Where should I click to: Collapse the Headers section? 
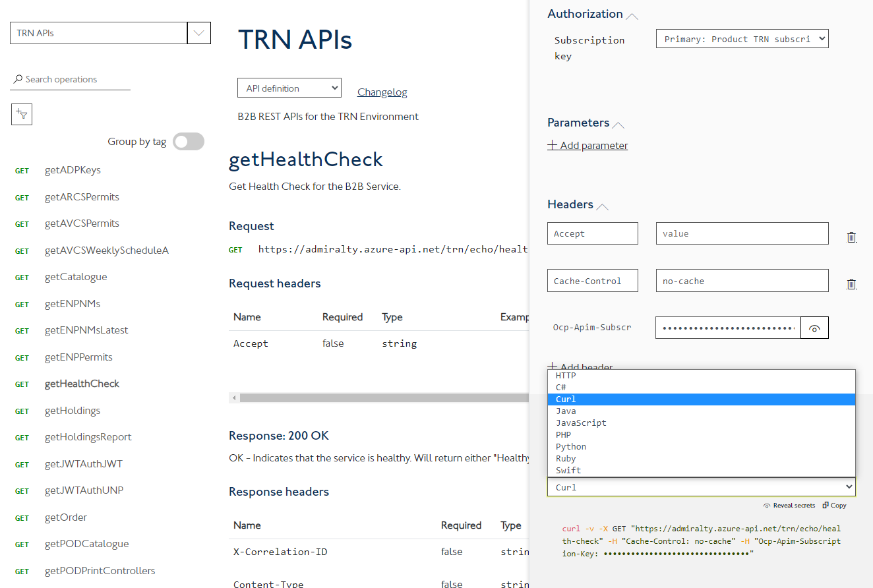602,206
